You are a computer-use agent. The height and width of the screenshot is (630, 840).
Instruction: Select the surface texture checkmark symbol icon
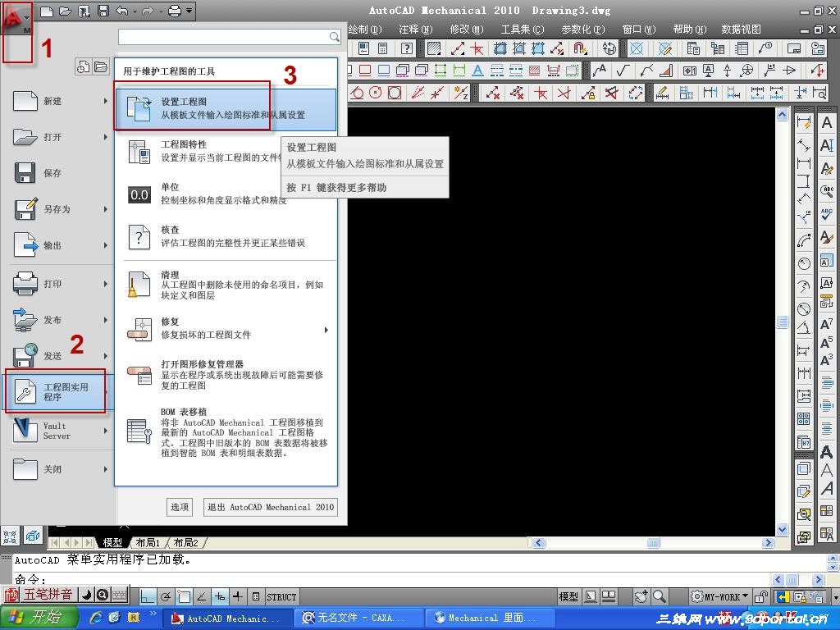[623, 71]
